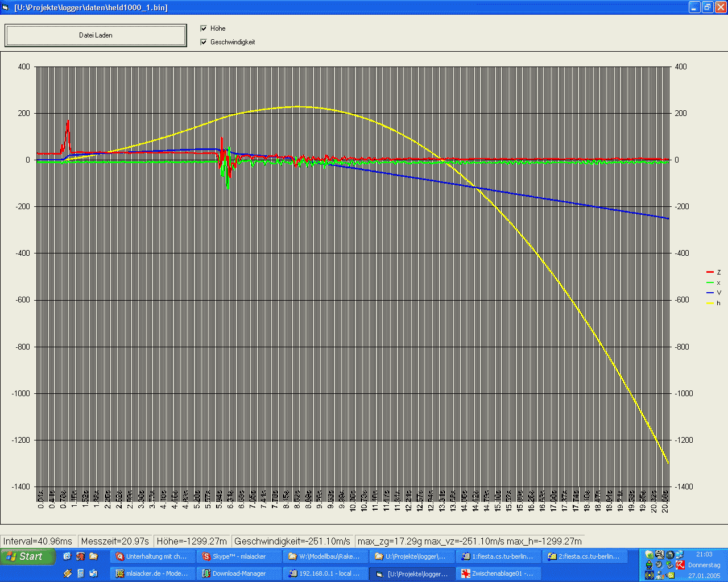Click the Datei Laden button
728x582 pixels.
coord(96,35)
